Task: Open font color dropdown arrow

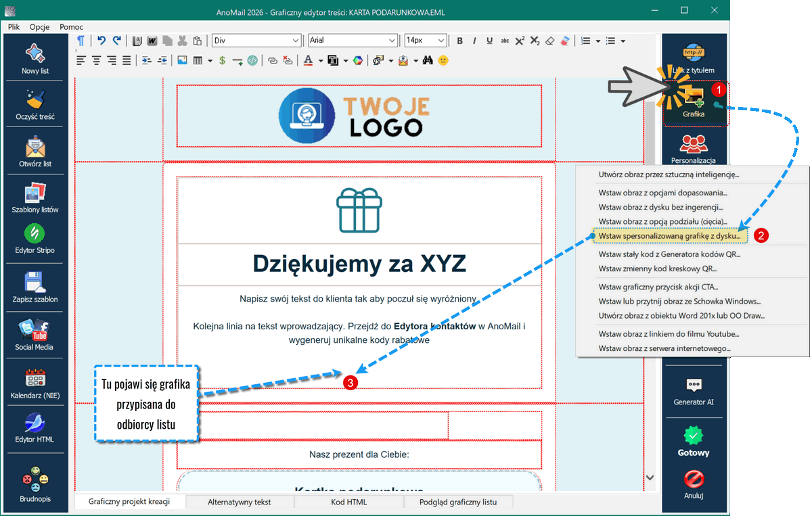Action: coord(320,61)
